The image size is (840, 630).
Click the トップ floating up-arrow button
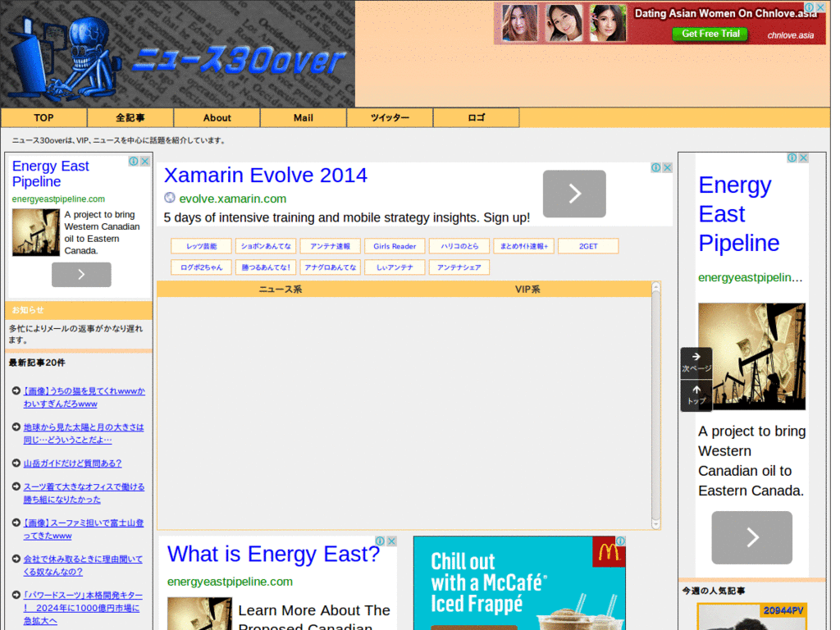(x=696, y=395)
